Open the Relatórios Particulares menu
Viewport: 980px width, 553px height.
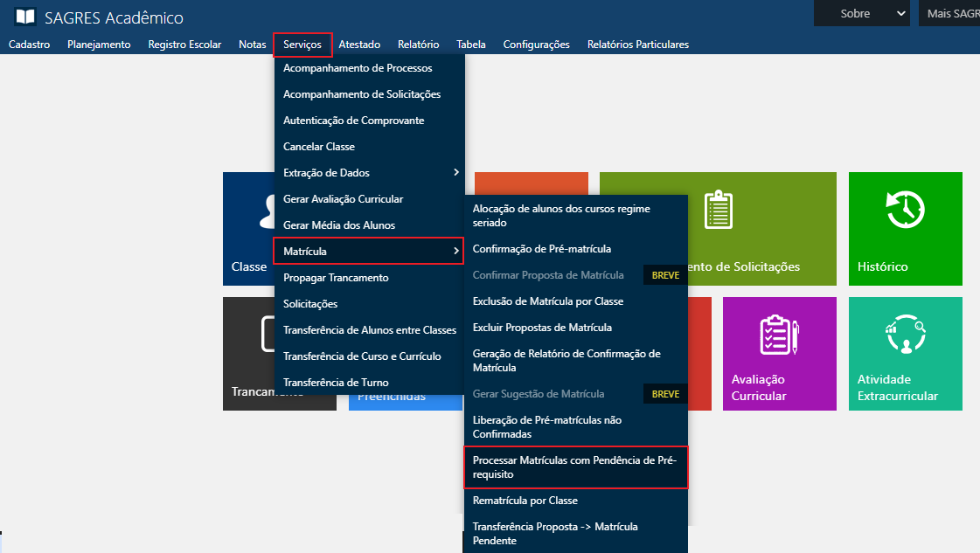point(638,44)
